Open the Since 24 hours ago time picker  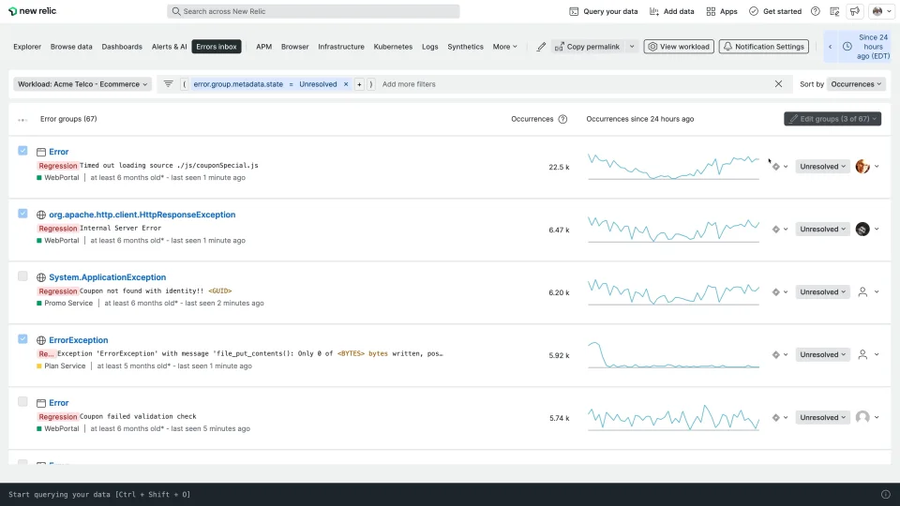click(866, 47)
